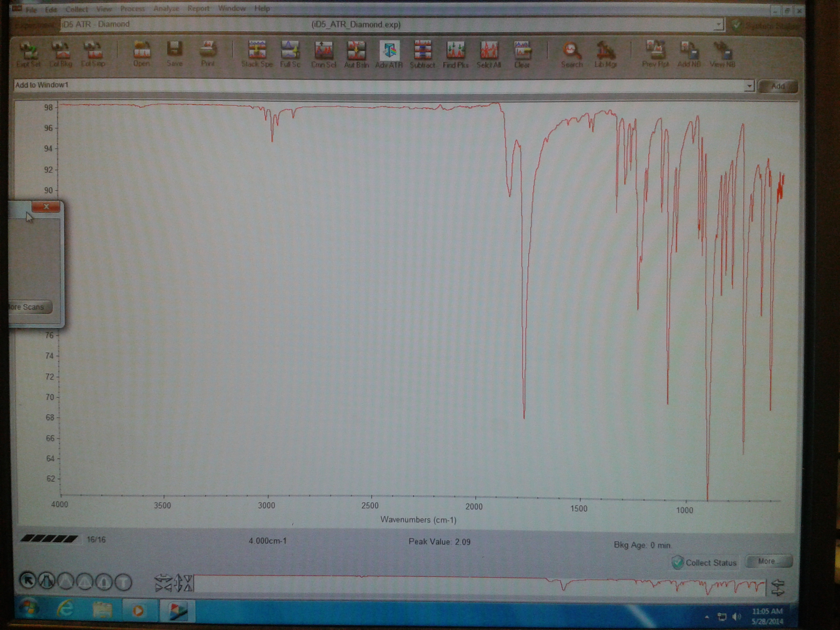Viewport: 840px width, 630px height.
Task: Open the Analyze menu
Action: [x=166, y=8]
